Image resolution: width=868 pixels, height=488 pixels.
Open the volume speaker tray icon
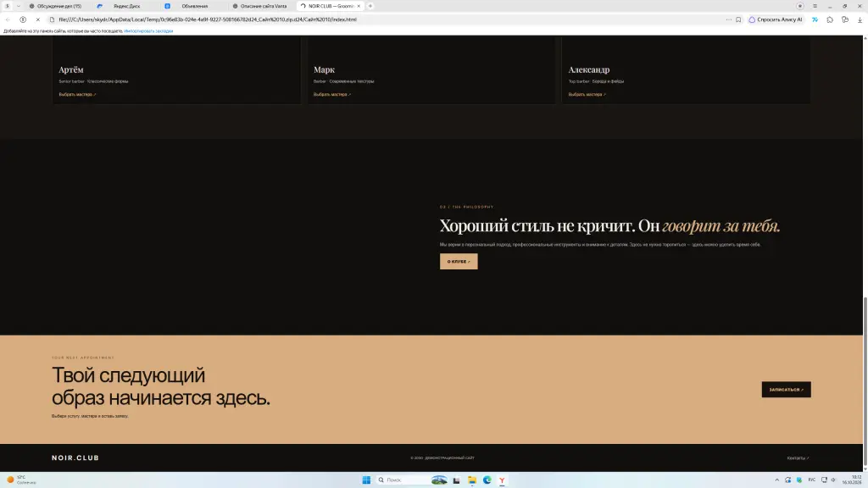point(833,480)
